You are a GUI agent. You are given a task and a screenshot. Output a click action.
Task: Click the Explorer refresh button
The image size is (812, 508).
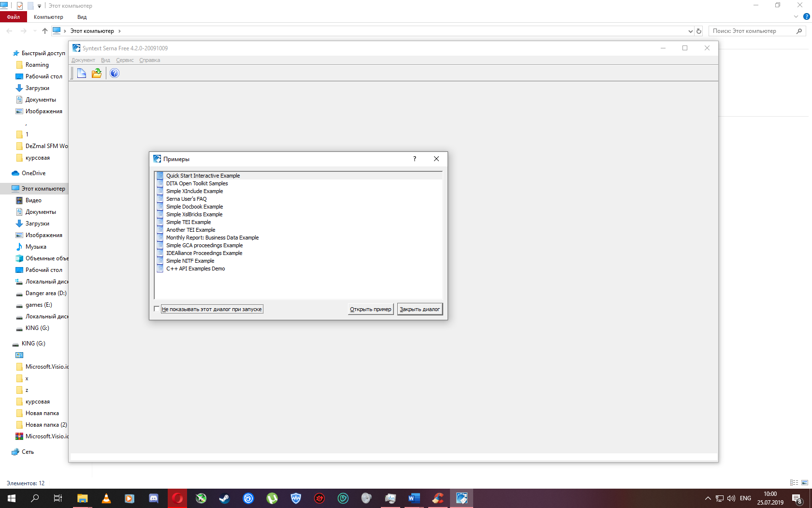click(699, 31)
